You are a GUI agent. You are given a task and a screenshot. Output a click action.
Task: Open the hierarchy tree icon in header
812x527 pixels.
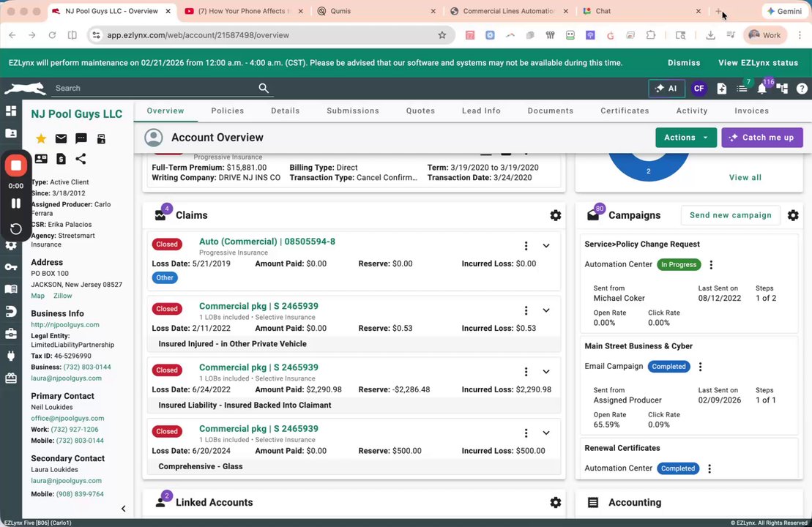(x=782, y=89)
